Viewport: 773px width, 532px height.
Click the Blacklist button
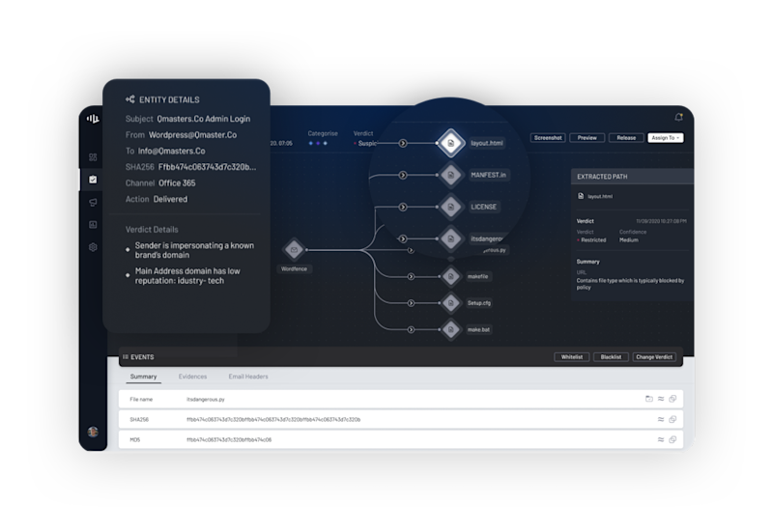[611, 356]
